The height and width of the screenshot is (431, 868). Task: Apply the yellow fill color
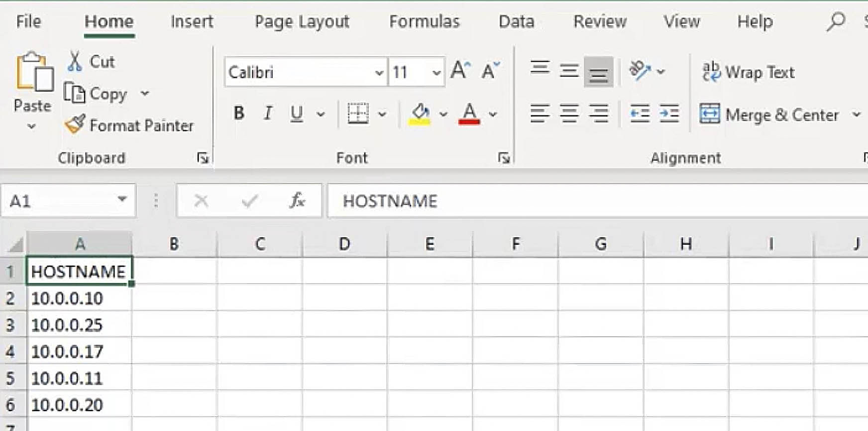[420, 114]
